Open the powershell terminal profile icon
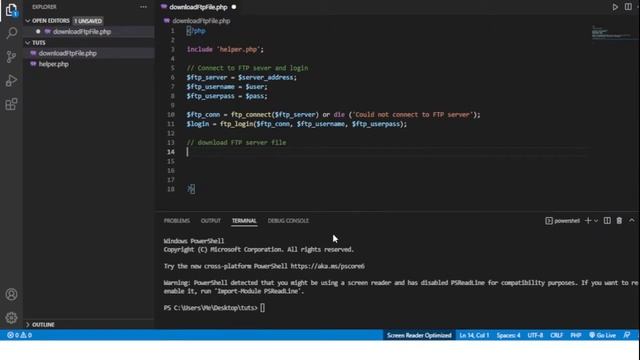 point(549,221)
